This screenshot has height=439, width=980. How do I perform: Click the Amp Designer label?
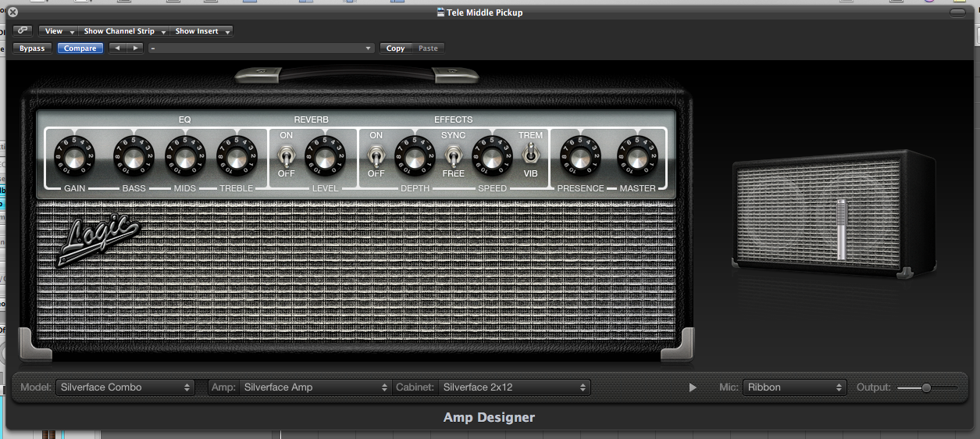coord(489,417)
